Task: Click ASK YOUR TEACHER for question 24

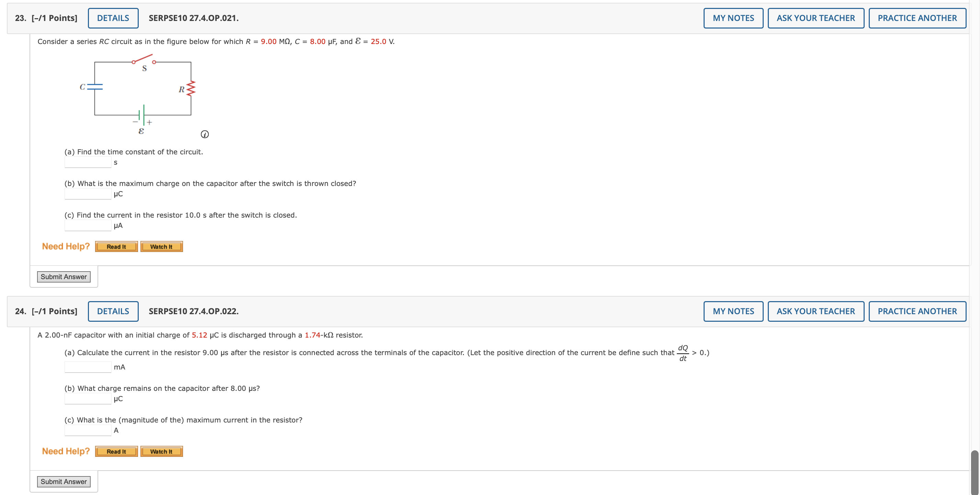Action: click(815, 311)
